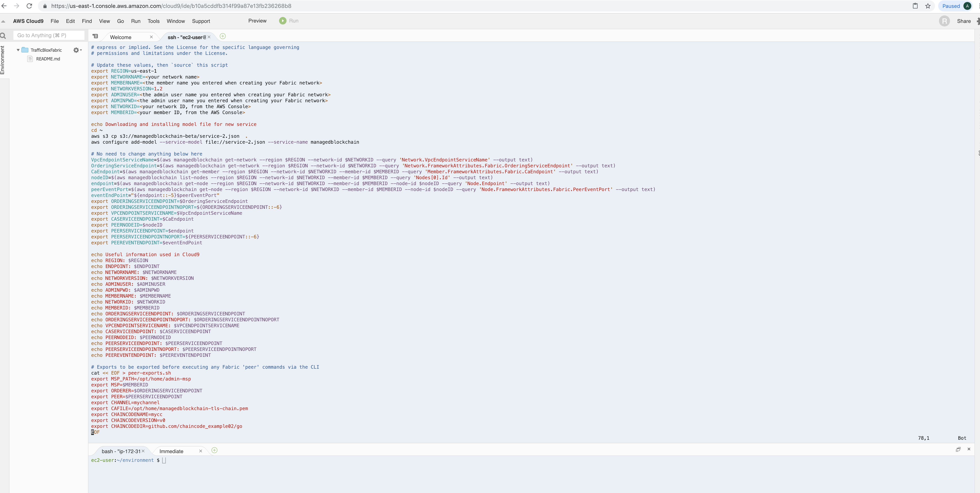Viewport: 980px width, 493px height.
Task: Click the search magnifier in sidebar
Action: coord(3,36)
